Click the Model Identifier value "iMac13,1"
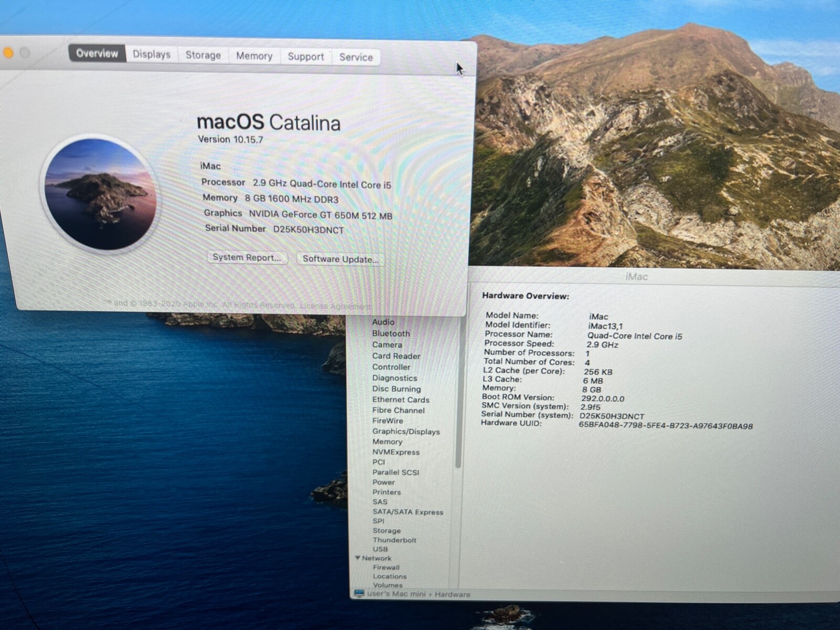The height and width of the screenshot is (630, 840). (x=605, y=326)
